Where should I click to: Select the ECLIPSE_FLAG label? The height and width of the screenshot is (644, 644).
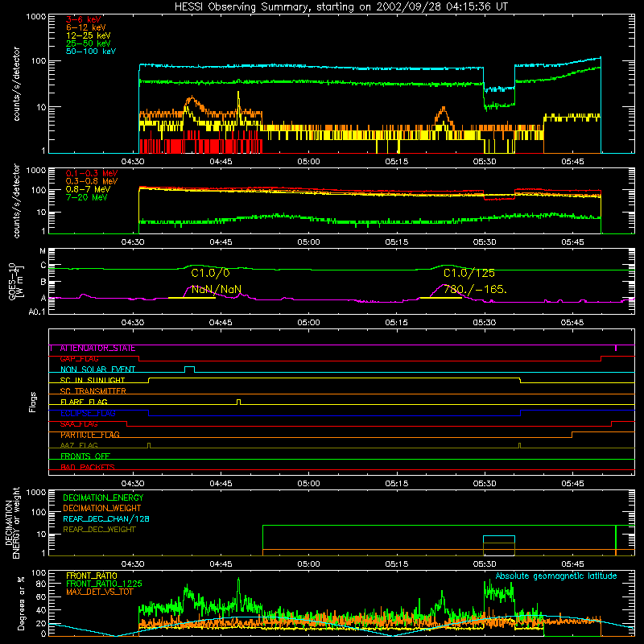[x=88, y=413]
